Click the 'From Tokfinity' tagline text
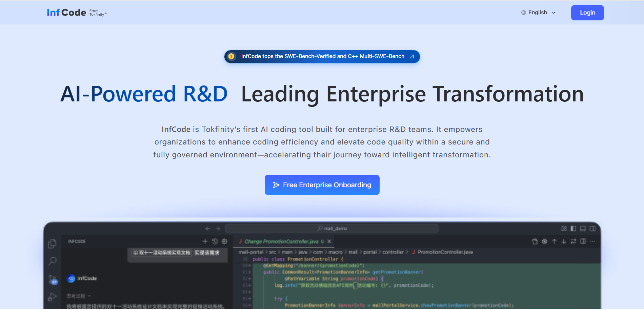Screen dimensions: 644x310 [98, 13]
